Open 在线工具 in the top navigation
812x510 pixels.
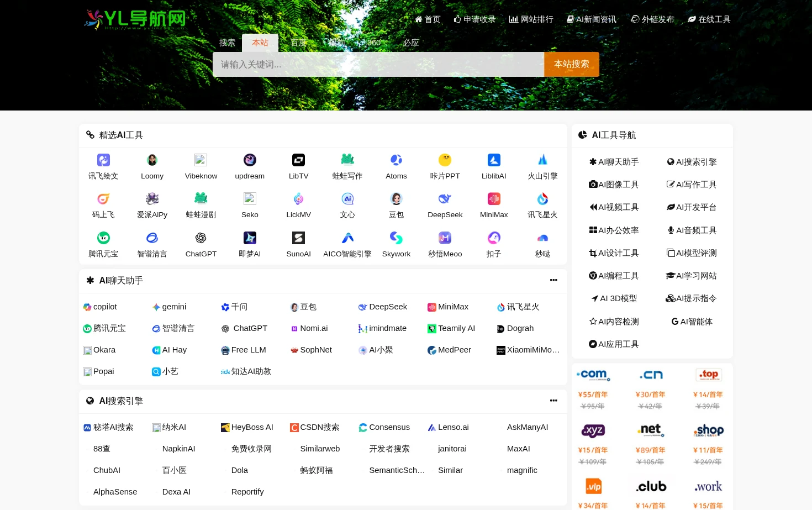point(709,19)
